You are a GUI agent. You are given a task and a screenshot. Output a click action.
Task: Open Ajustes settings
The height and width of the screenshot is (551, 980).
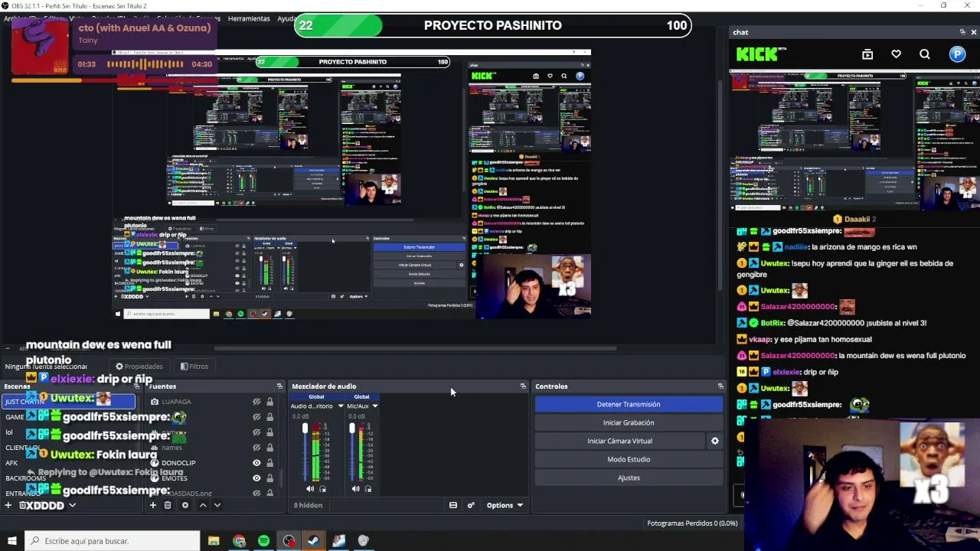(628, 478)
